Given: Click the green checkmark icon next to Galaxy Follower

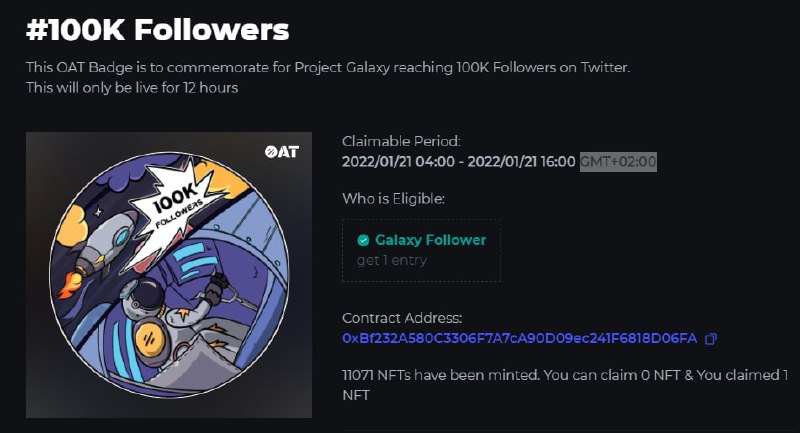Looking at the screenshot, I should [363, 240].
